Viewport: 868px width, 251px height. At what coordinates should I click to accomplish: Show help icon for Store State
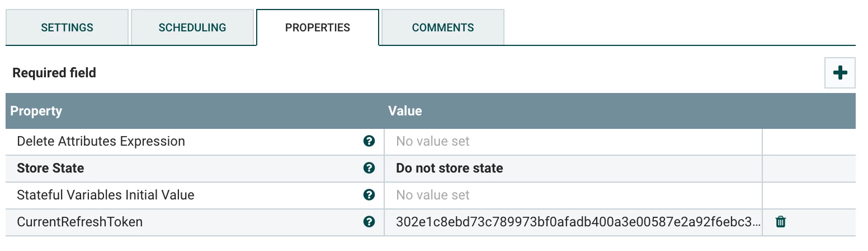[x=369, y=168]
